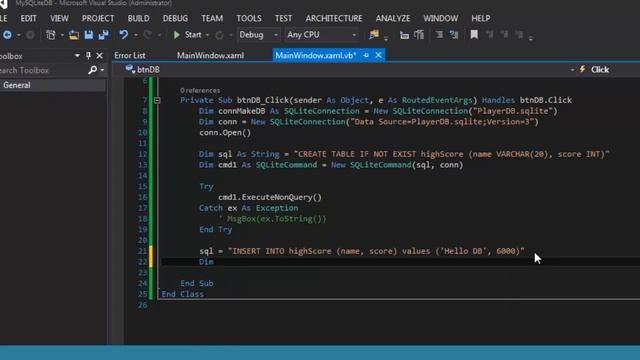The height and width of the screenshot is (360, 640).
Task: Open the HELP menu
Action: 480,18
